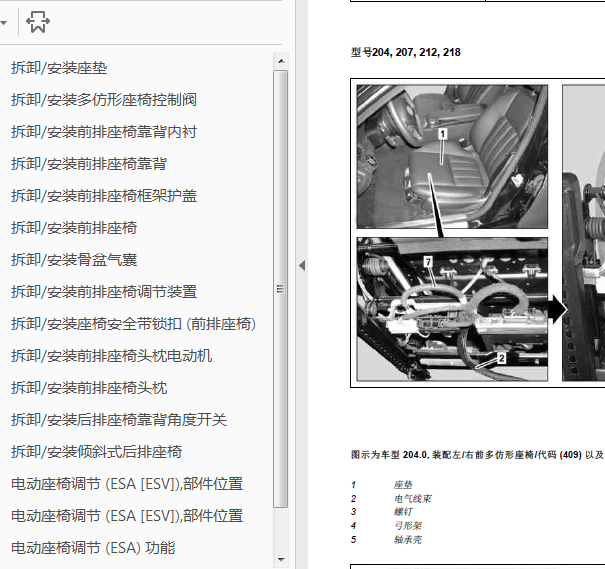The image size is (605, 569).
Task: Select bookmark 拆卸/安装多仿形座椅控制阀
Action: pyautogui.click(x=103, y=100)
